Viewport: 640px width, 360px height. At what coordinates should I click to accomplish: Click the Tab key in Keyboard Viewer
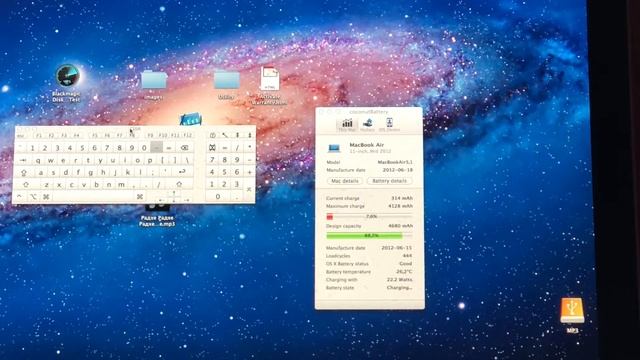(x=24, y=160)
